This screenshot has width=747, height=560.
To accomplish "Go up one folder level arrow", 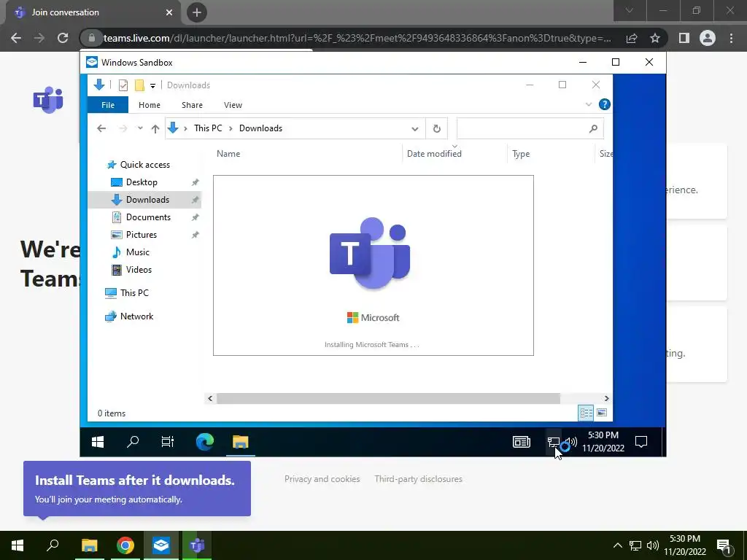I will (x=155, y=128).
